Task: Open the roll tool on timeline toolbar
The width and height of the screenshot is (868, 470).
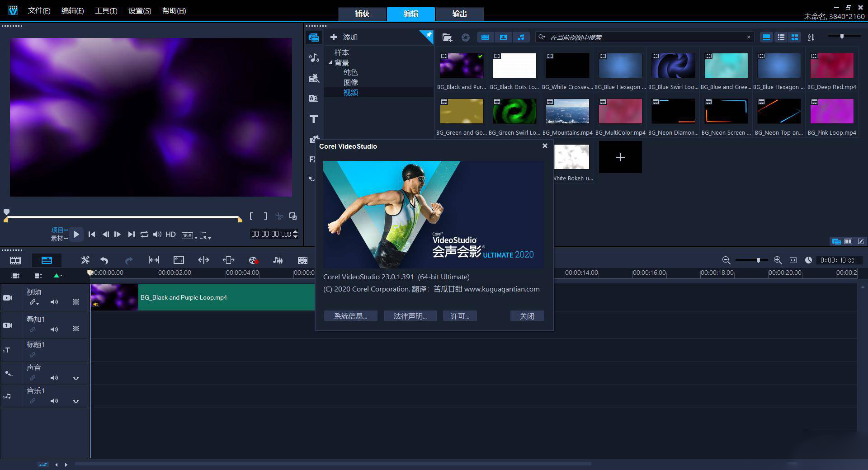Action: [203, 260]
